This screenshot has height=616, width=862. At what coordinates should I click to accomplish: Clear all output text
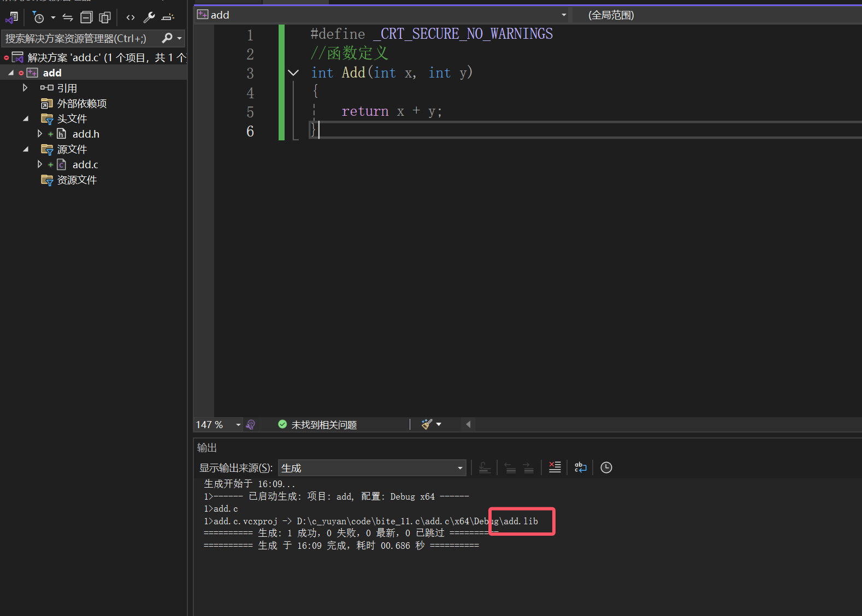554,467
